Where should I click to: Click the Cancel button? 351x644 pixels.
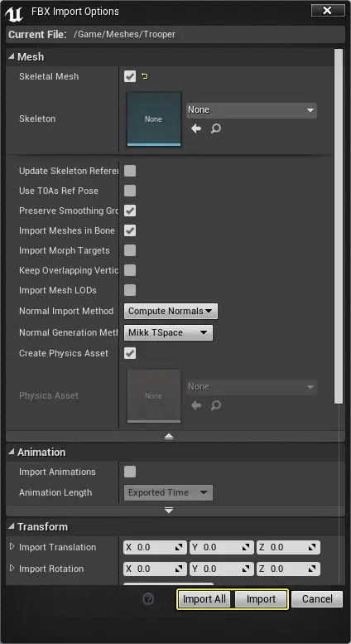[x=317, y=599]
